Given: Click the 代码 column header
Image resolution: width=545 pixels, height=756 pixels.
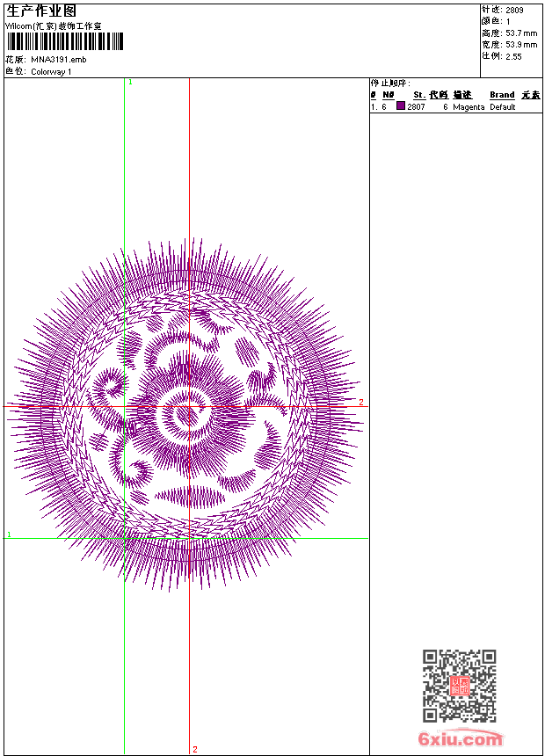Looking at the screenshot, I should point(439,95).
